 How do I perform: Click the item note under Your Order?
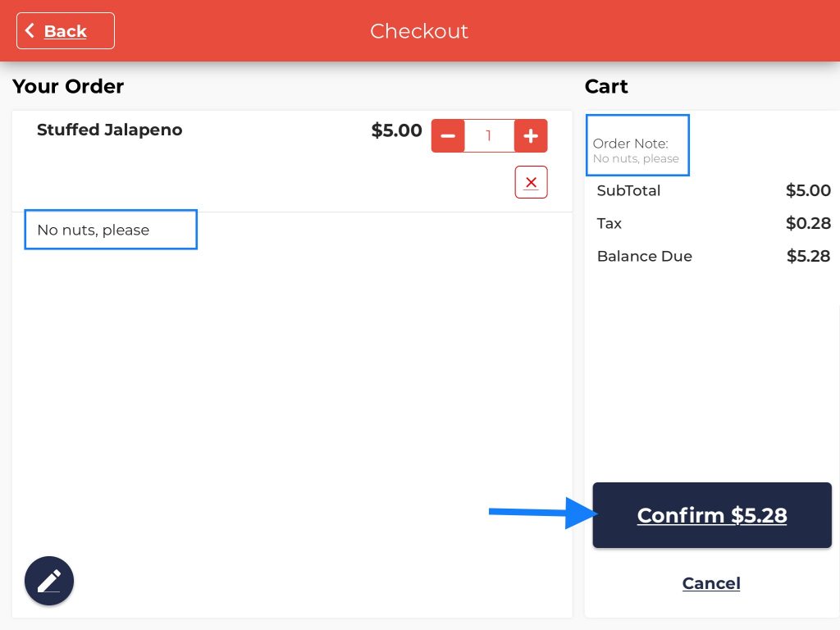[x=94, y=230]
